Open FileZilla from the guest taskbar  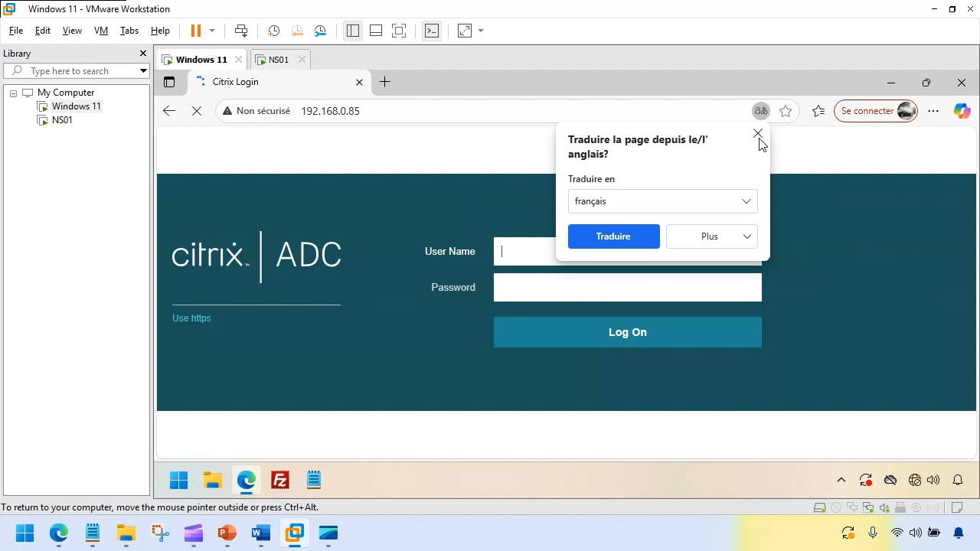tap(279, 480)
